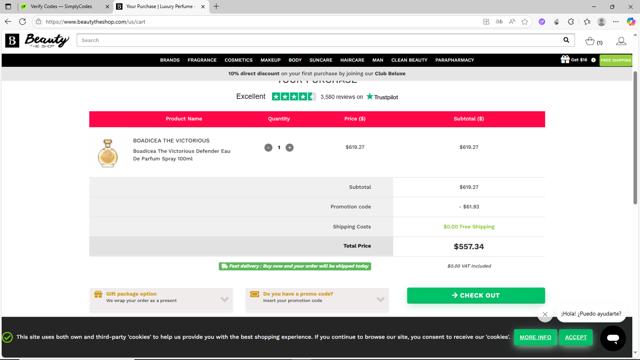
Task: Add page to favorites star icon
Action: point(525,22)
